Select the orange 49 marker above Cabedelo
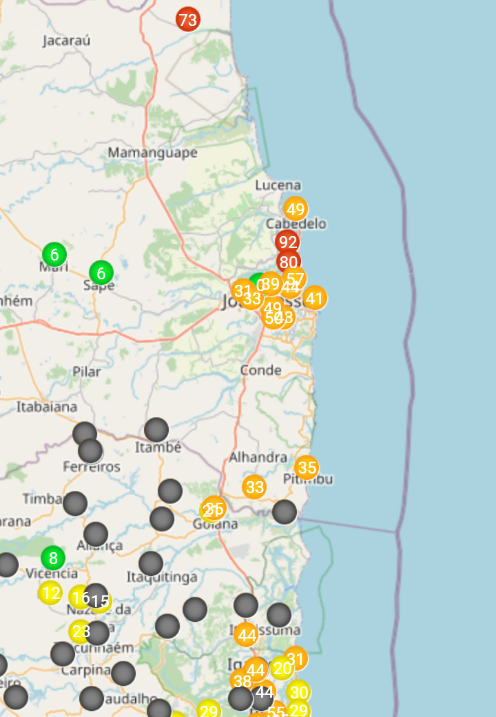The width and height of the screenshot is (496, 717). pos(295,209)
